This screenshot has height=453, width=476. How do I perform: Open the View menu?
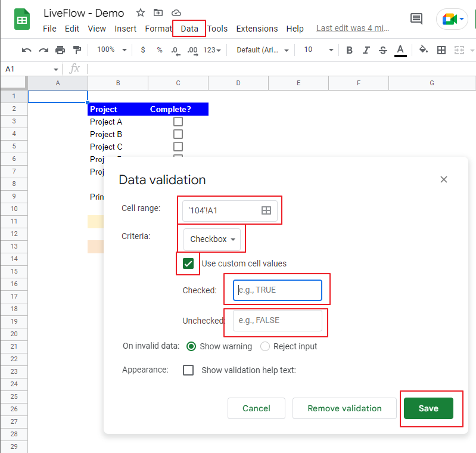click(x=97, y=29)
